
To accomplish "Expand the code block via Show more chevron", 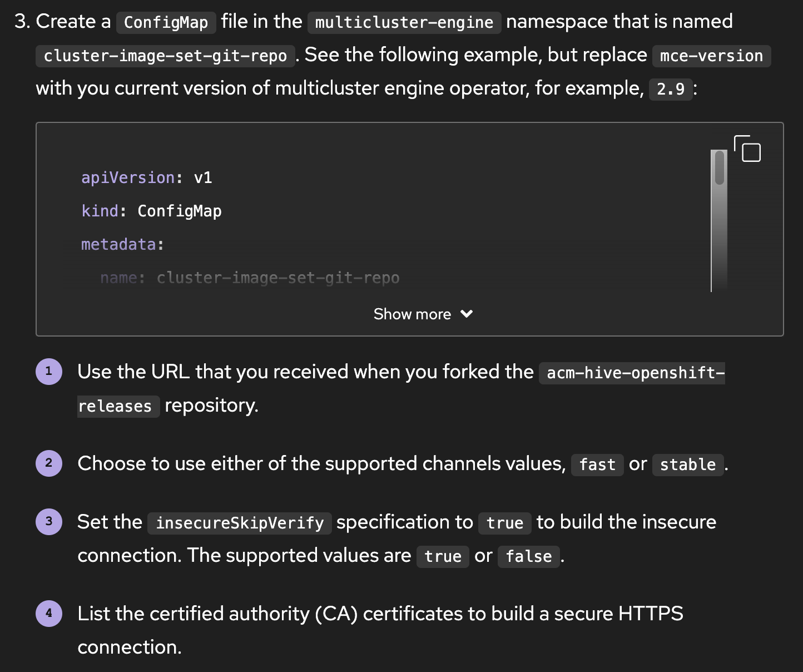I will [467, 314].
